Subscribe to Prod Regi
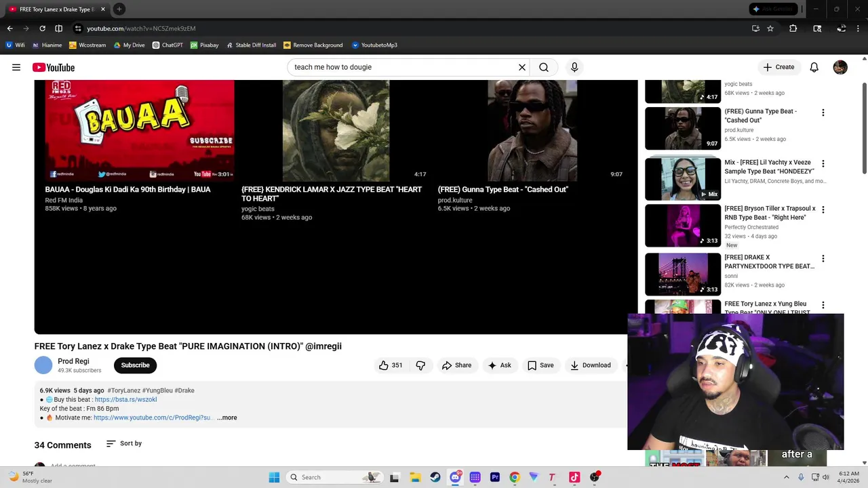Screen dimensions: 868x488 [x=135, y=365]
